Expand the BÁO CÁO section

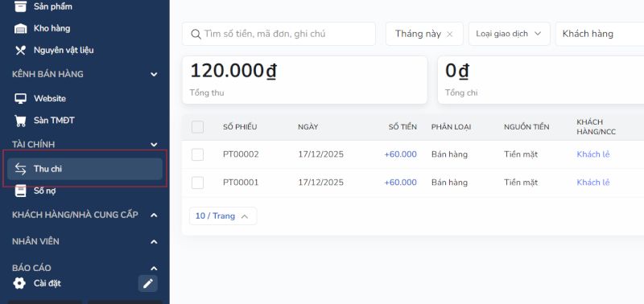(x=154, y=269)
